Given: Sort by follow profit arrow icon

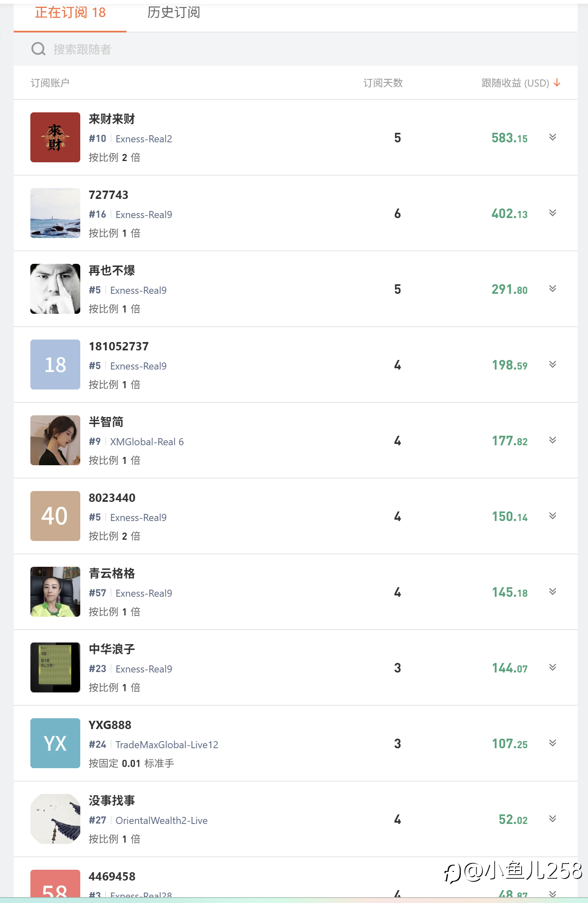Looking at the screenshot, I should [557, 83].
